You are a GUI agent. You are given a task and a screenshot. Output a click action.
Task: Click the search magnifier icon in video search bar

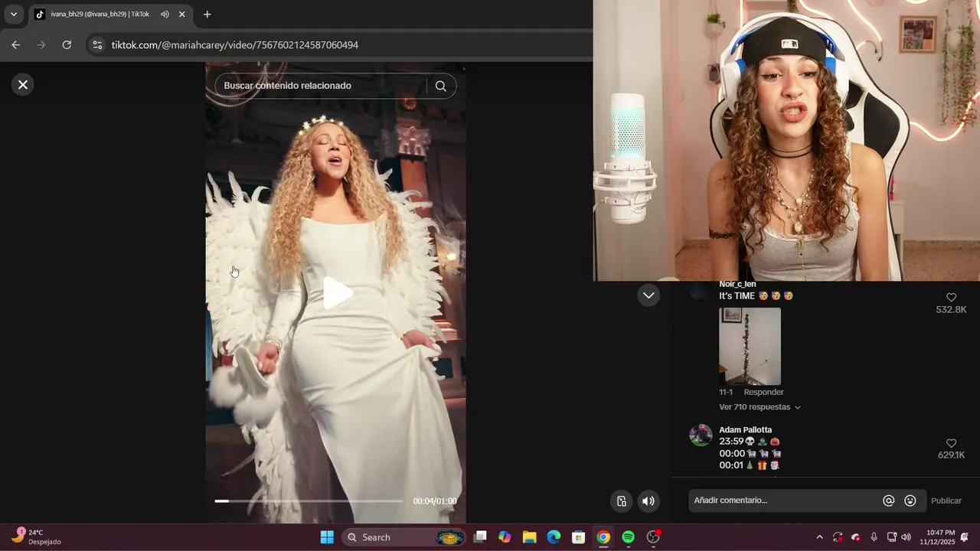coord(440,86)
